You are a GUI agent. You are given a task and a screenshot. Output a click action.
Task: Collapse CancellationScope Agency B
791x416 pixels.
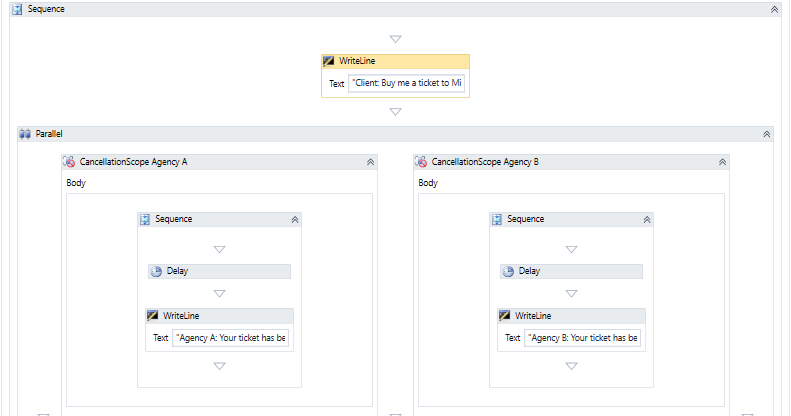tap(722, 161)
